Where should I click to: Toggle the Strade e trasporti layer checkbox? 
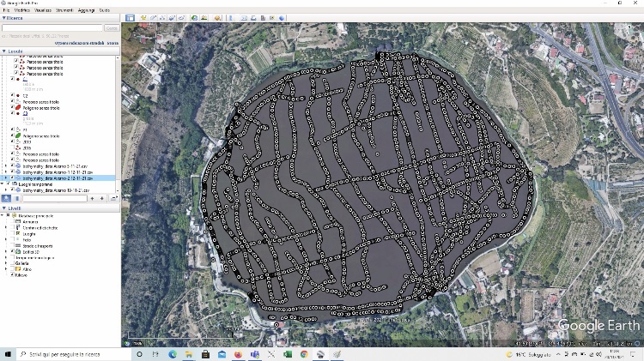click(11, 244)
